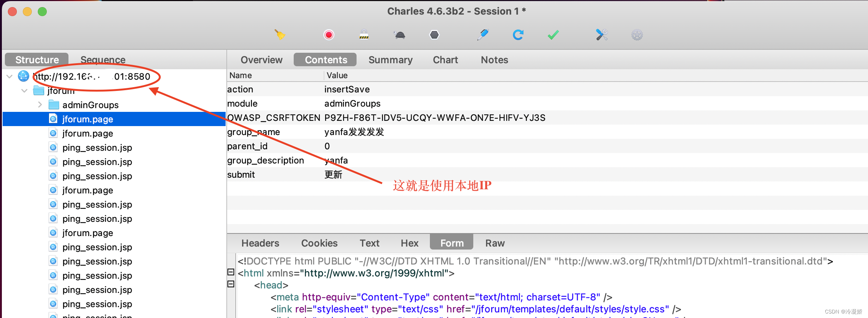Click the DOCTYPE line in the response
Viewport: 868px width, 318px height.
click(535, 261)
